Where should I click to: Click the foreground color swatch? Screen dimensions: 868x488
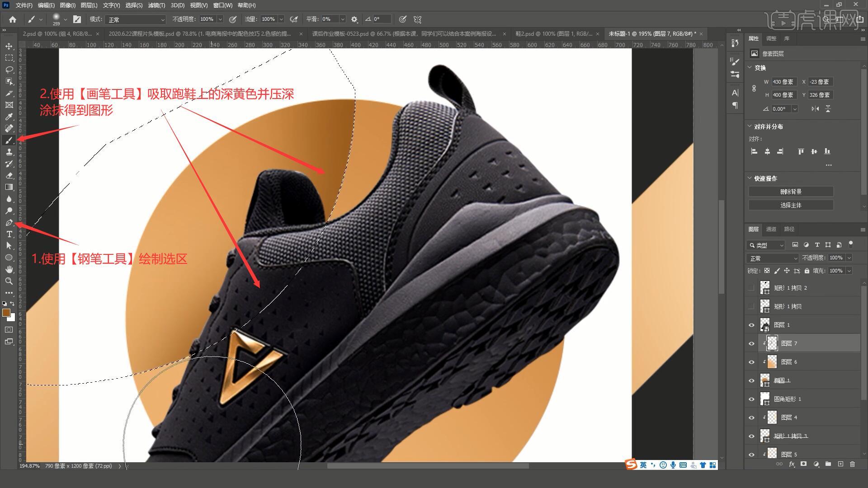tap(6, 313)
